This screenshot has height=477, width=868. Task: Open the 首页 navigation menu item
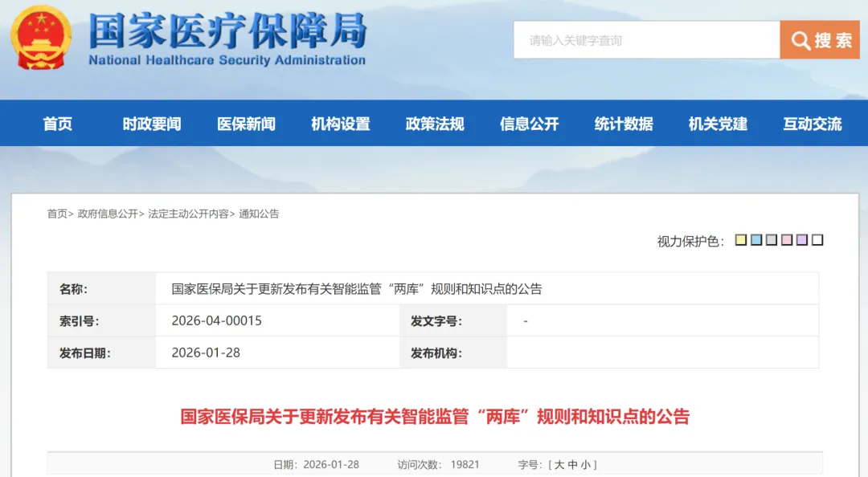(58, 124)
